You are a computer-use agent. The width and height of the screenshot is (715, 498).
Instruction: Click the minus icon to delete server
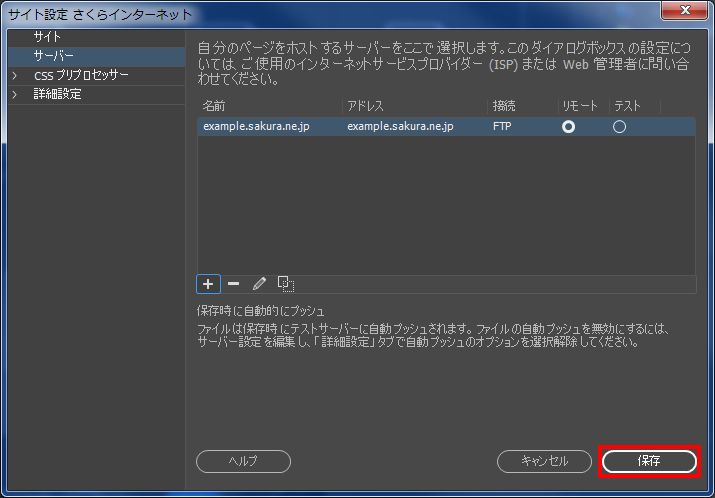click(x=233, y=284)
